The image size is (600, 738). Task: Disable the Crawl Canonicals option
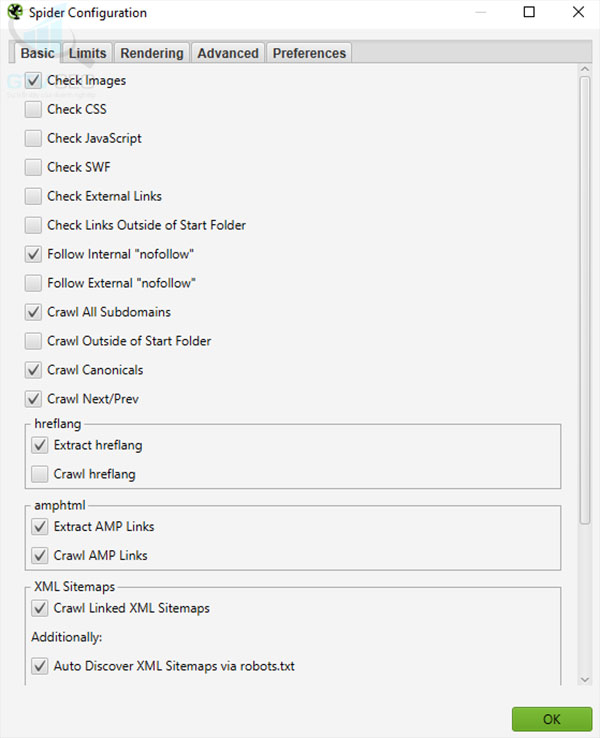click(x=34, y=371)
